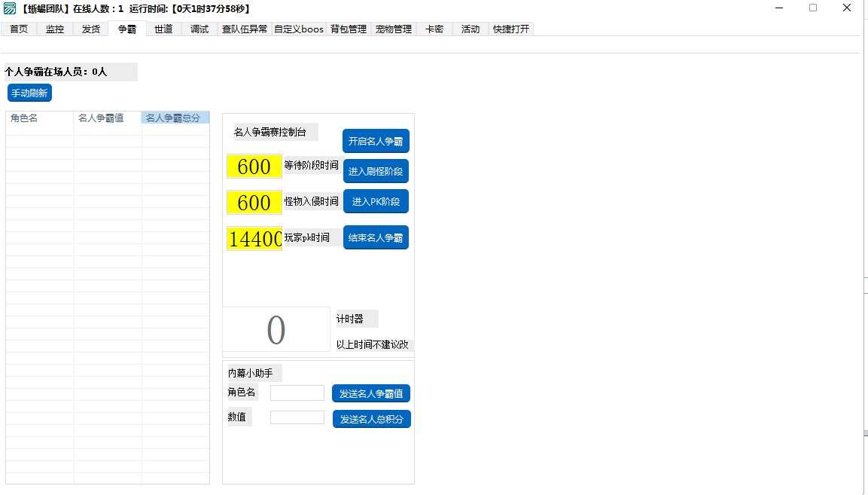This screenshot has height=495, width=868.
Task: Focus the 角色名 input field
Action: point(297,393)
